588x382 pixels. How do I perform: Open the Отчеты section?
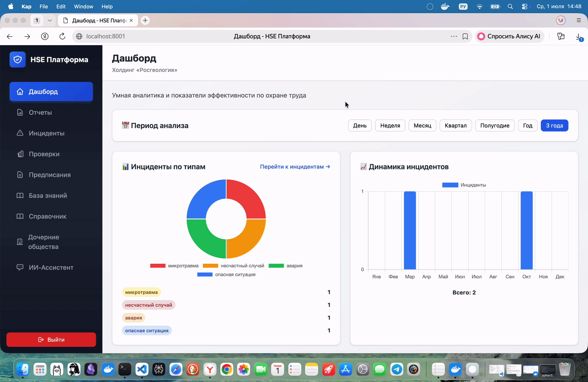51,112
